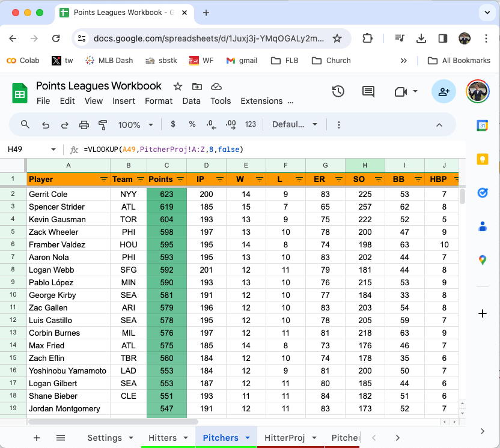The width and height of the screenshot is (500, 448).
Task: Open Google Tasks in side panel
Action: click(483, 192)
